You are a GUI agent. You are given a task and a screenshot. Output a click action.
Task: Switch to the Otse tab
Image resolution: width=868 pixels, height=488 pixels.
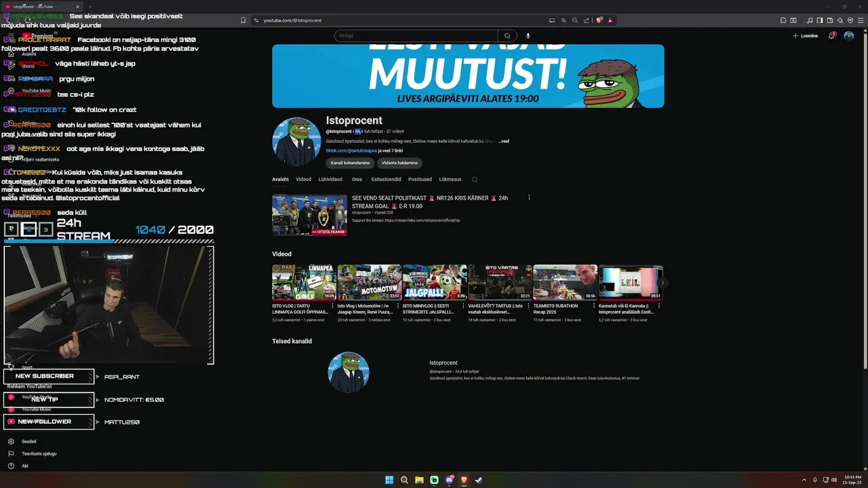[357, 180]
